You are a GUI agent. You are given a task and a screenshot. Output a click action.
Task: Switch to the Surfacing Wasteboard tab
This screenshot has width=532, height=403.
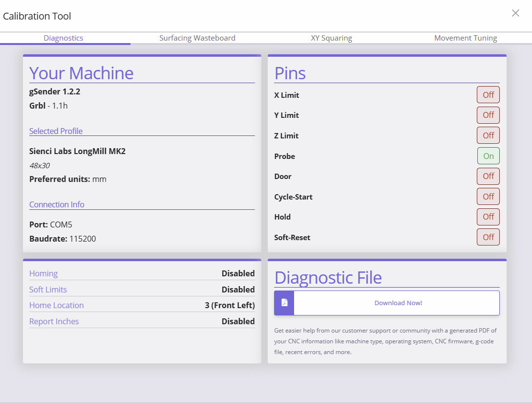click(x=197, y=38)
